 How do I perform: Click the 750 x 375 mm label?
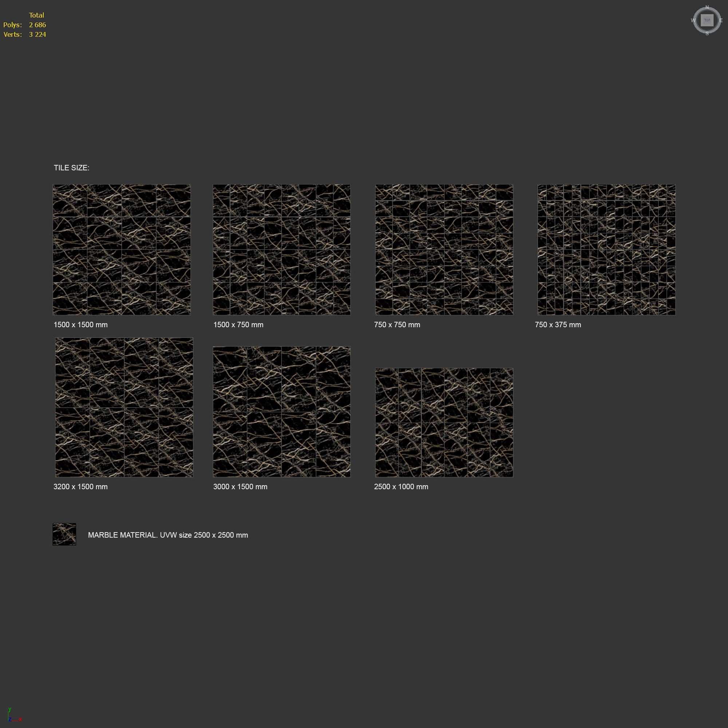click(x=558, y=325)
